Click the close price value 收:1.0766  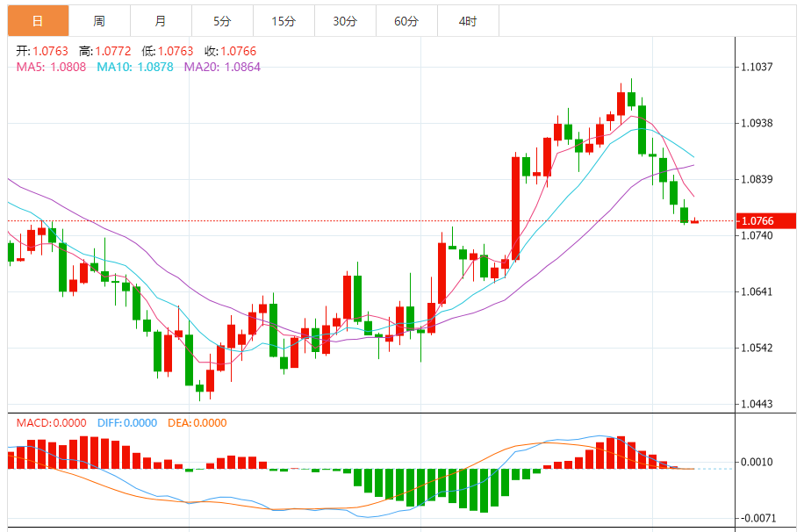(x=231, y=51)
